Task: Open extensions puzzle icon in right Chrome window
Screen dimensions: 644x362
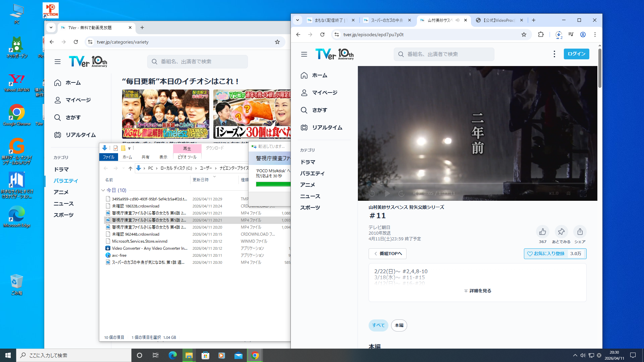Action: click(541, 35)
